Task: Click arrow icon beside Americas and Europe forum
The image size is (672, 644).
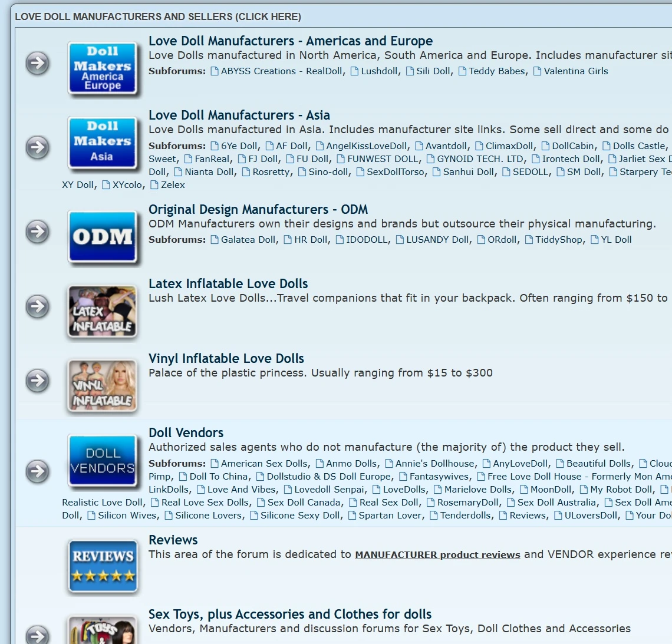Action: pyautogui.click(x=37, y=63)
